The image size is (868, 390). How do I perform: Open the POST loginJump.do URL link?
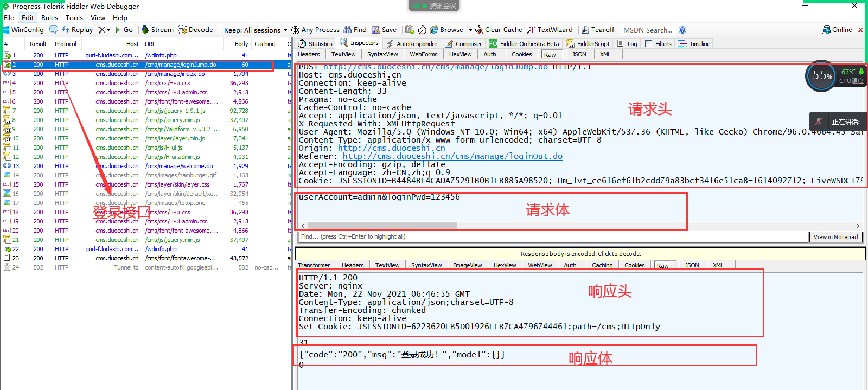pyautogui.click(x=435, y=67)
